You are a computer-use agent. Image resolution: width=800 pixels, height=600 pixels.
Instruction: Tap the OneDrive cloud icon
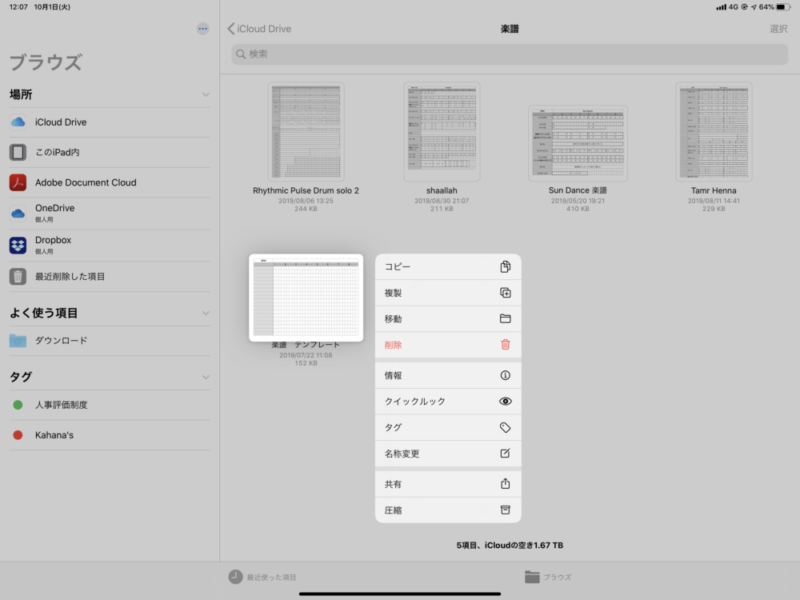[18, 213]
